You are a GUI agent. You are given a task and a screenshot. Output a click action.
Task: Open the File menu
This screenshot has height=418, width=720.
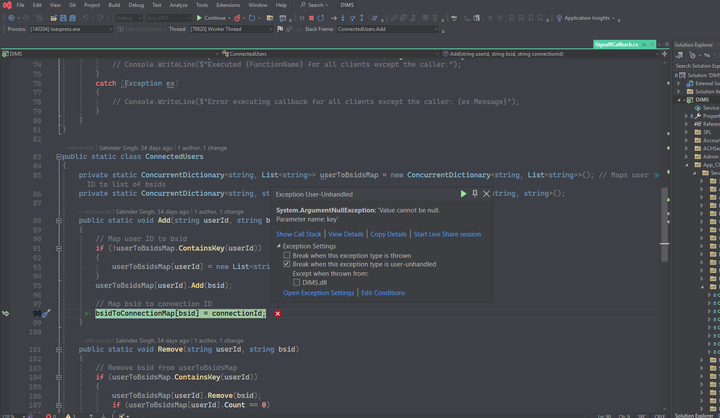[x=21, y=5]
